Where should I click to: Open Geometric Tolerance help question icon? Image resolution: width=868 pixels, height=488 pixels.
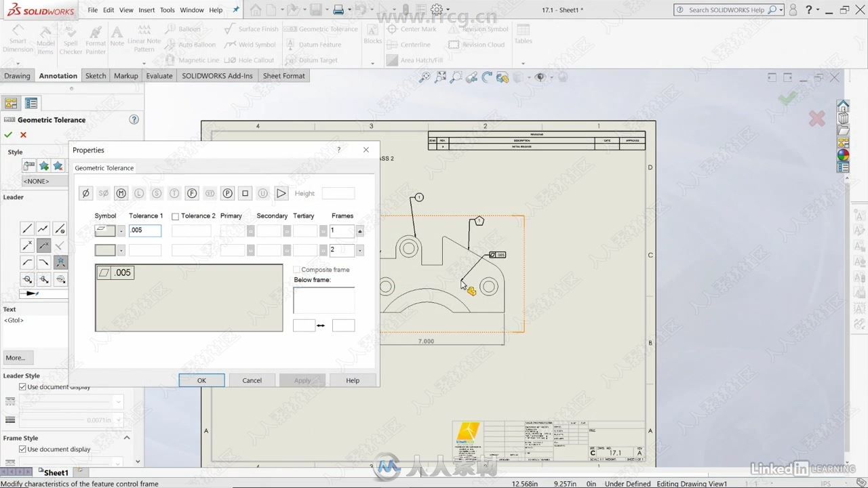pos(134,119)
